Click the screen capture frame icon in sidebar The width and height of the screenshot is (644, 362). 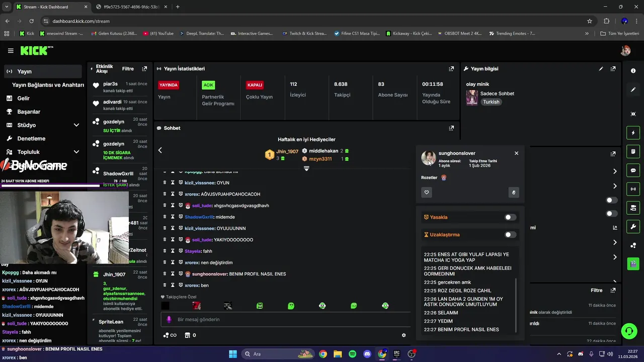tap(633, 114)
